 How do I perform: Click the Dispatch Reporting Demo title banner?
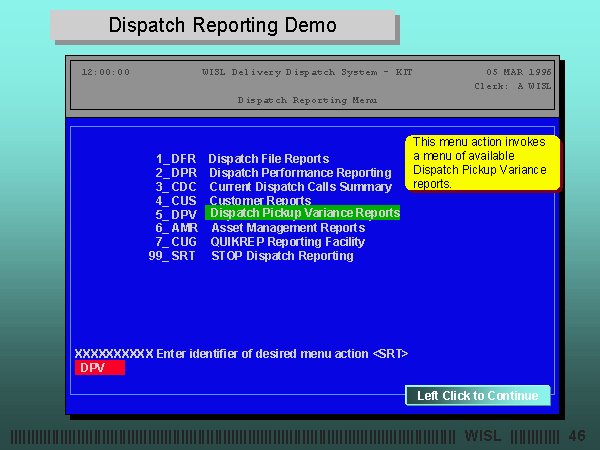click(222, 25)
